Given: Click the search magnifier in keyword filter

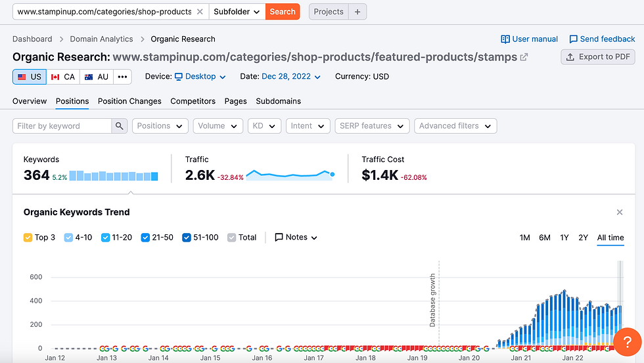Looking at the screenshot, I should [119, 126].
